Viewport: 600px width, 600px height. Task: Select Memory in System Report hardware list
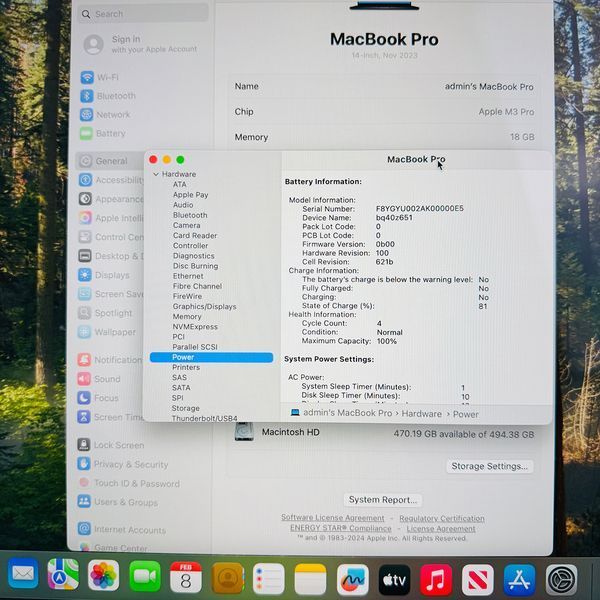pyautogui.click(x=187, y=316)
